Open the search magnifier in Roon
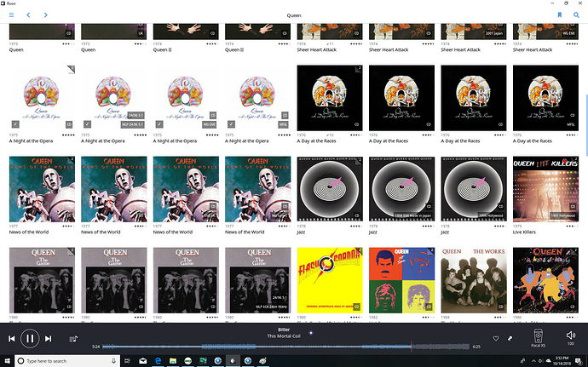This screenshot has height=367, width=588. [576, 15]
